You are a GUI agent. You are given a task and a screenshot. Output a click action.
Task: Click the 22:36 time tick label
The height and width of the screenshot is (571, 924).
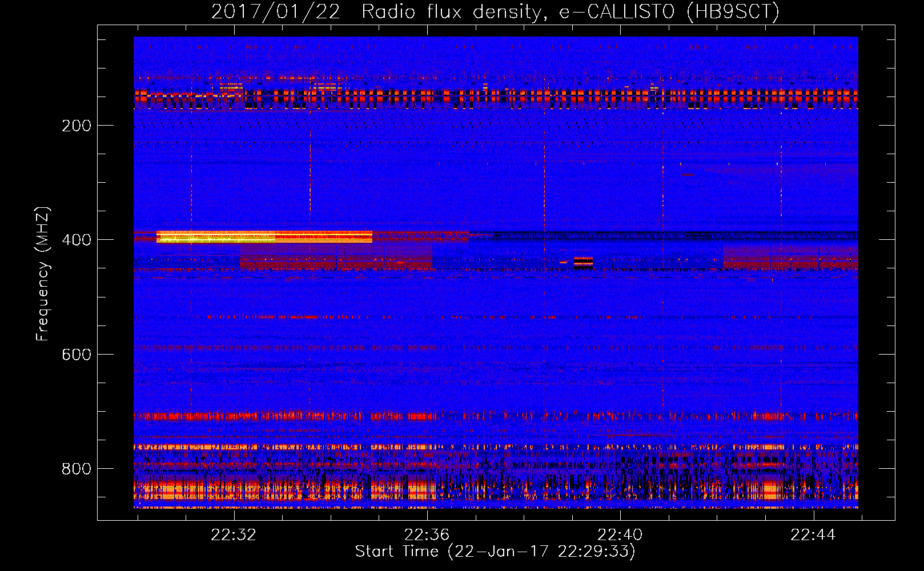tap(427, 535)
